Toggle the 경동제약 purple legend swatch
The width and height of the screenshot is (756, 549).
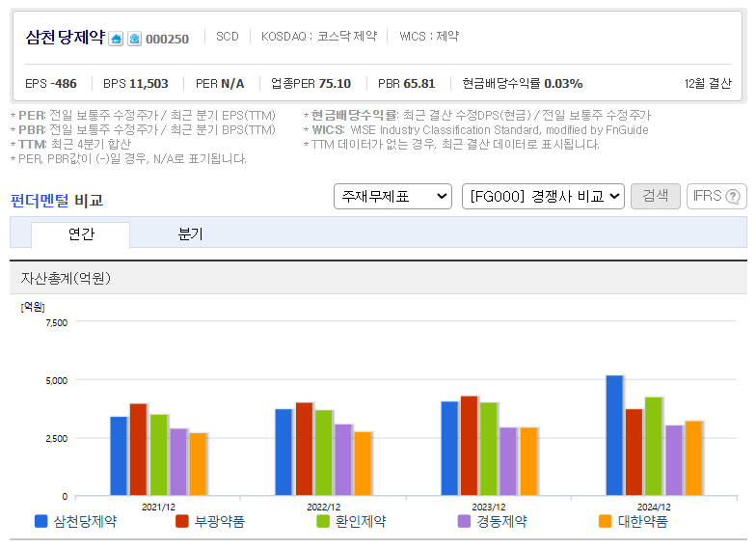(464, 521)
